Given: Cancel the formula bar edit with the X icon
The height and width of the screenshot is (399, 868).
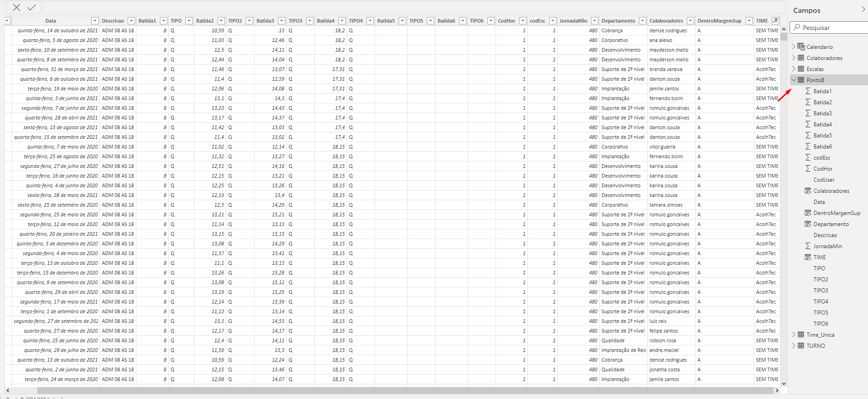Looking at the screenshot, I should pos(17,7).
